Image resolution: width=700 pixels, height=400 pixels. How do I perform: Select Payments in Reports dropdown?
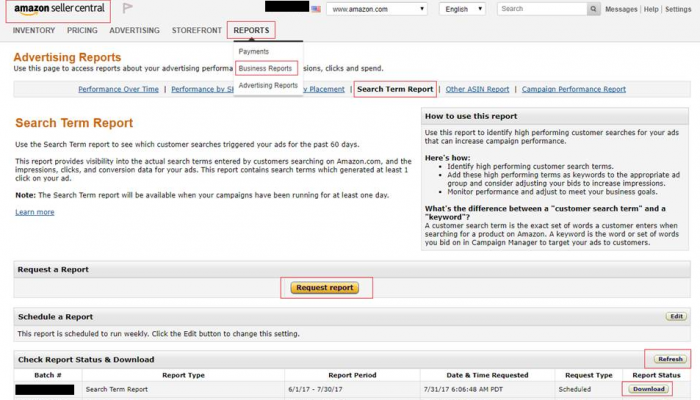254,51
